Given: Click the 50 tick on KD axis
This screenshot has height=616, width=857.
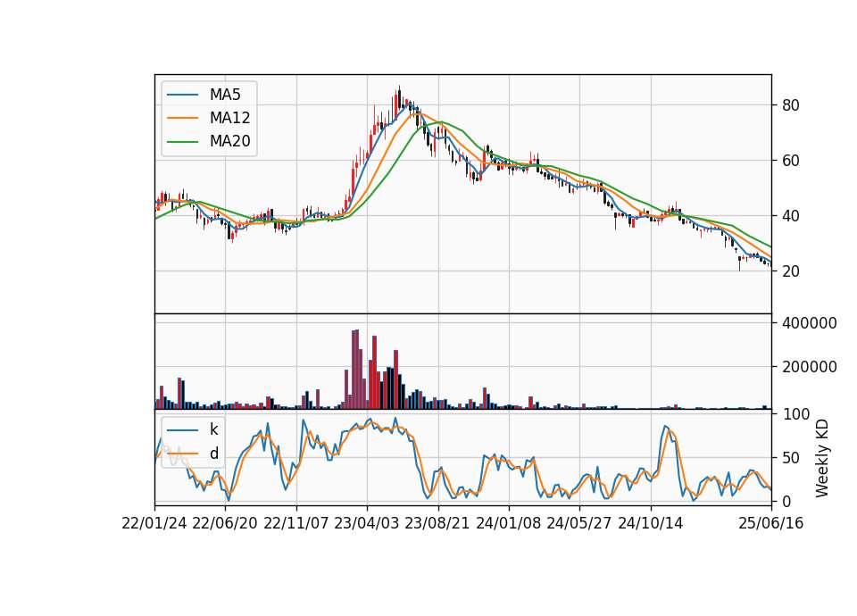Looking at the screenshot, I should pos(790,457).
